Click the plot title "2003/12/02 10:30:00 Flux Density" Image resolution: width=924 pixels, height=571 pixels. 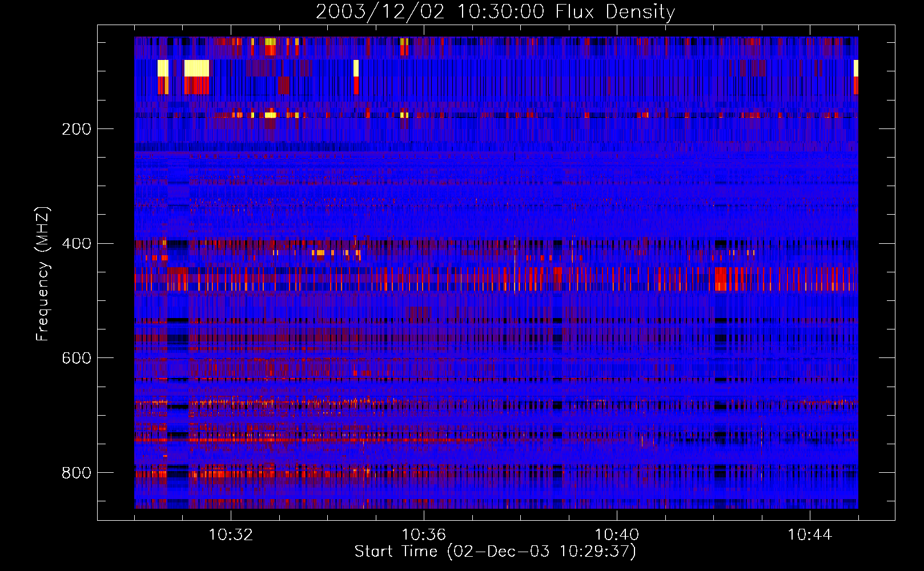pyautogui.click(x=495, y=11)
